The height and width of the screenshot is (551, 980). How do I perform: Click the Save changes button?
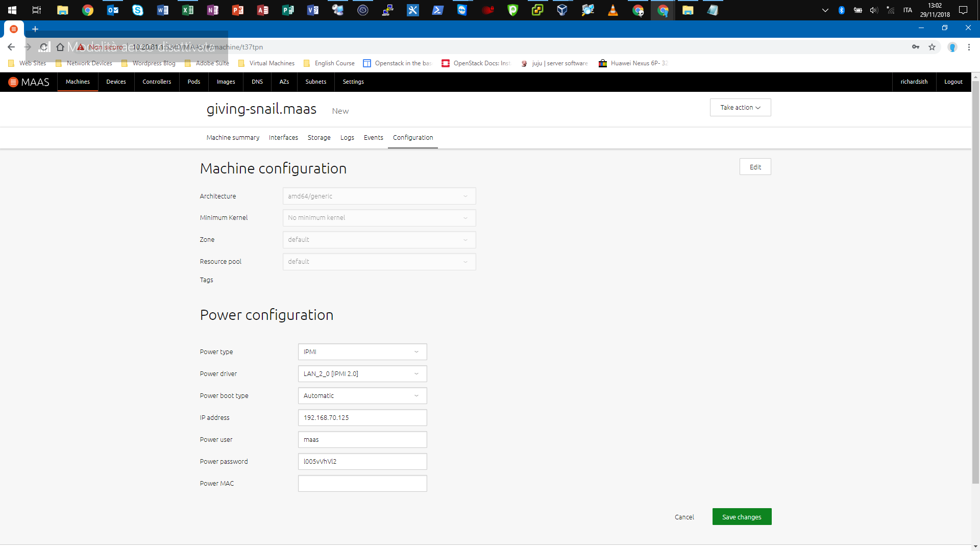pos(742,517)
